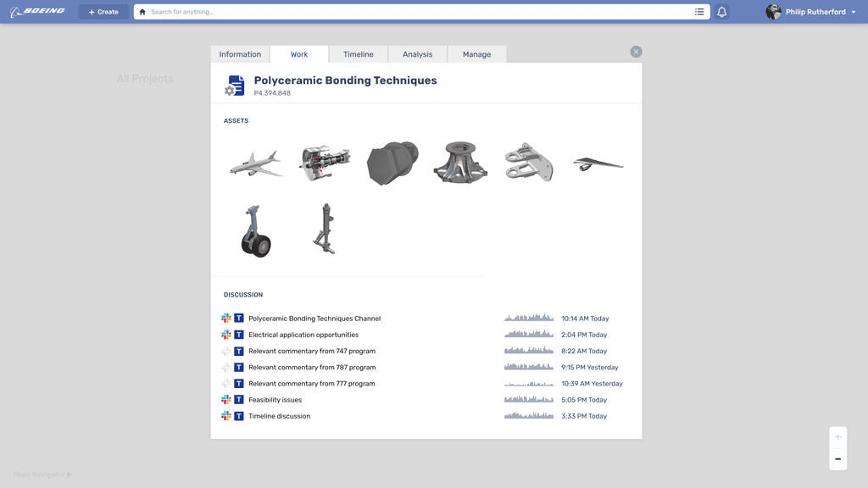Click Teams icon for 787 program commentary

238,368
